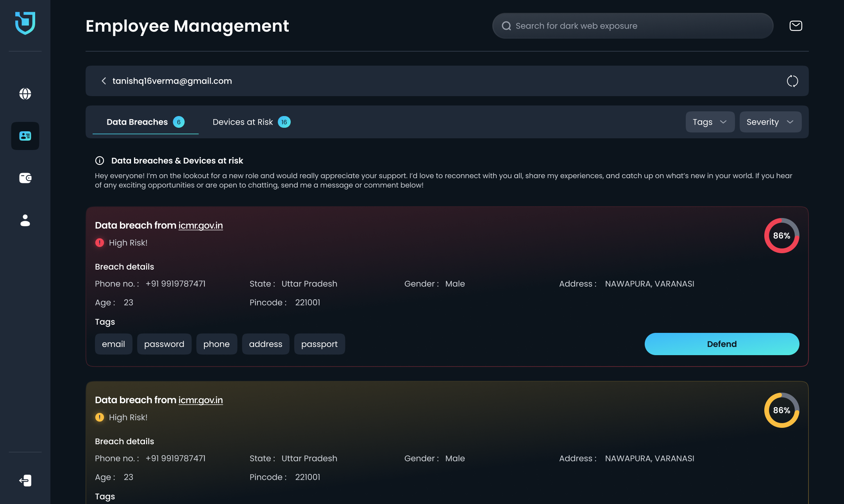Screen dimensions: 844x504
Task: Select the passport tag
Action: (x=319, y=344)
